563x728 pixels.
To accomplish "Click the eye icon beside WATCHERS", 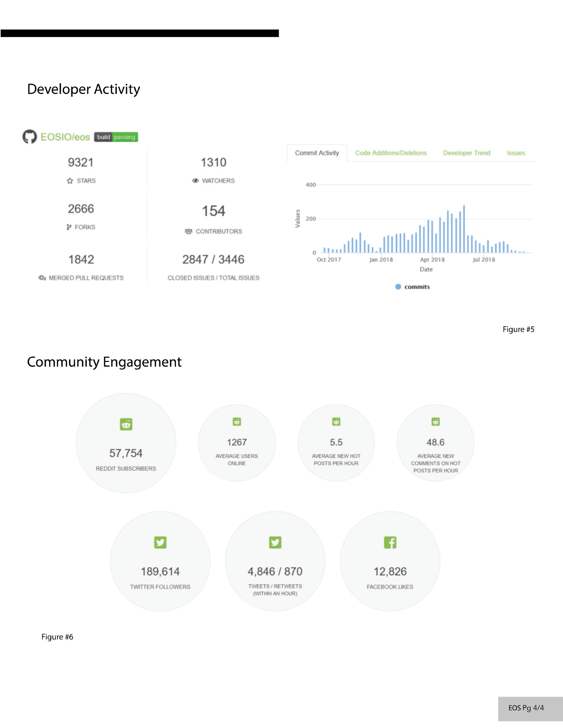I will coord(195,181).
